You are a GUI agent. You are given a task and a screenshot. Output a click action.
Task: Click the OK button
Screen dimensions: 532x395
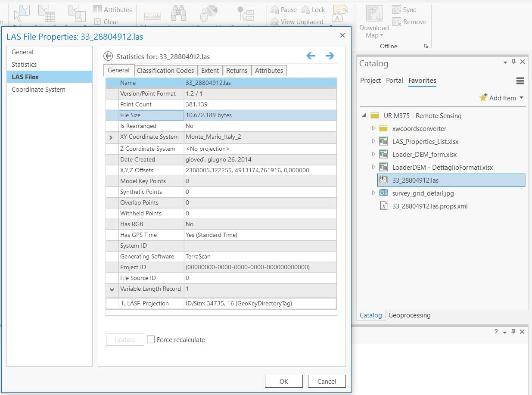pyautogui.click(x=283, y=381)
